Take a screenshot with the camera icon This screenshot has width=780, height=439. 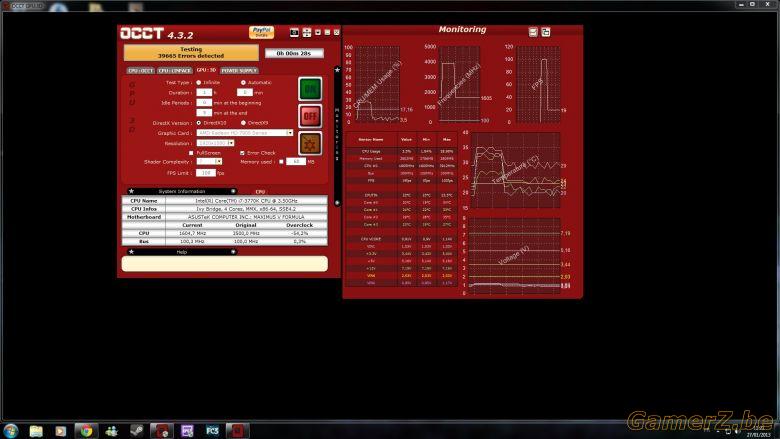(294, 32)
